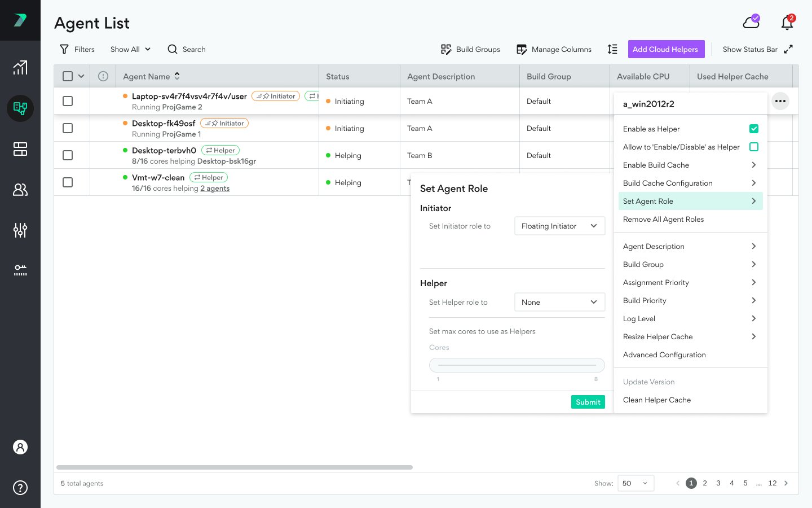Go to page 2

[x=705, y=483]
